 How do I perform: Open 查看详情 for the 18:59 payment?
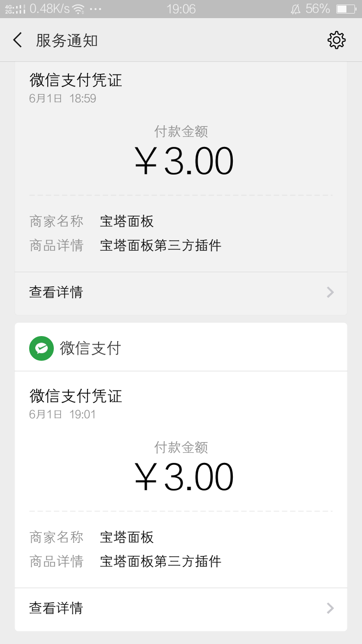click(x=181, y=292)
